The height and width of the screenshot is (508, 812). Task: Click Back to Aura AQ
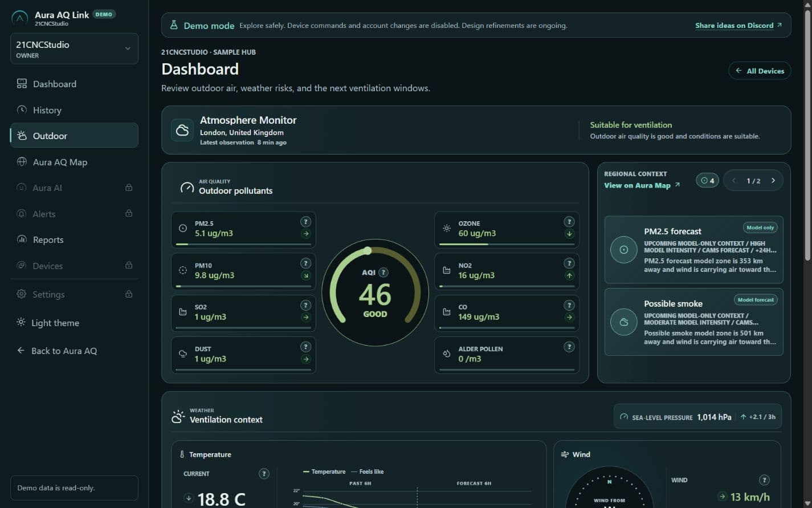click(74, 351)
